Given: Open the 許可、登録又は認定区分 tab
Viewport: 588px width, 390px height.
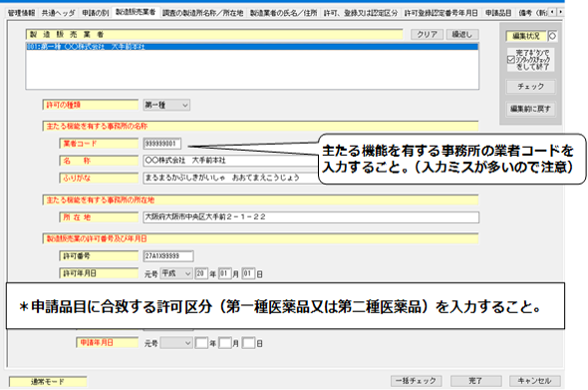Looking at the screenshot, I should [x=361, y=13].
